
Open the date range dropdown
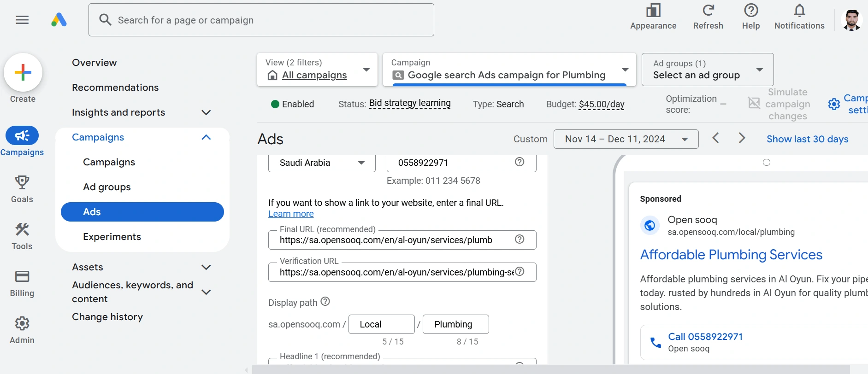pyautogui.click(x=626, y=139)
